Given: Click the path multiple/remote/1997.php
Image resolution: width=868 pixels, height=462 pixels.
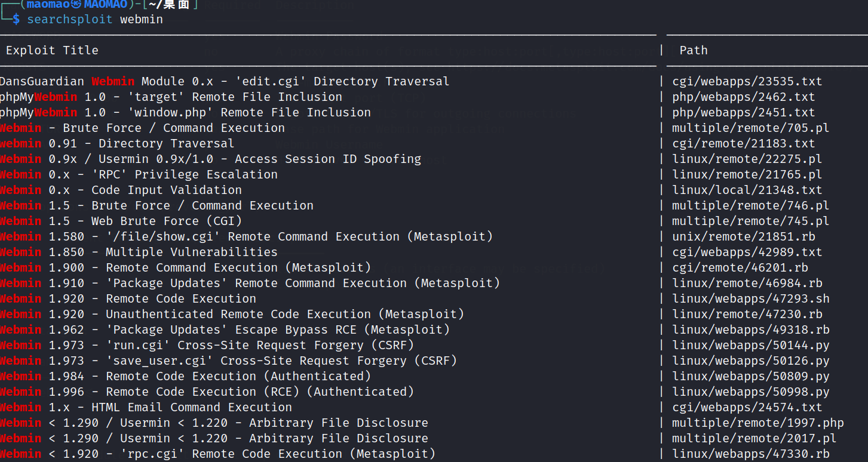Looking at the screenshot, I should coord(757,423).
